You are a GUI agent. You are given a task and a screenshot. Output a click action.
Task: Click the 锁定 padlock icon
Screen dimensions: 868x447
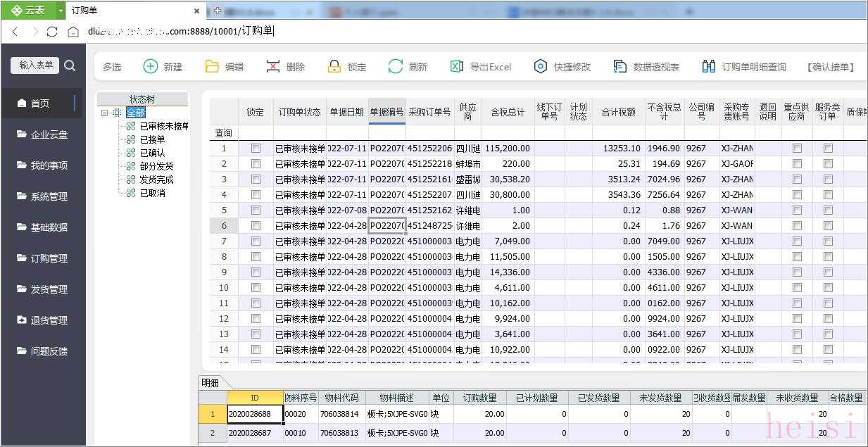point(334,66)
